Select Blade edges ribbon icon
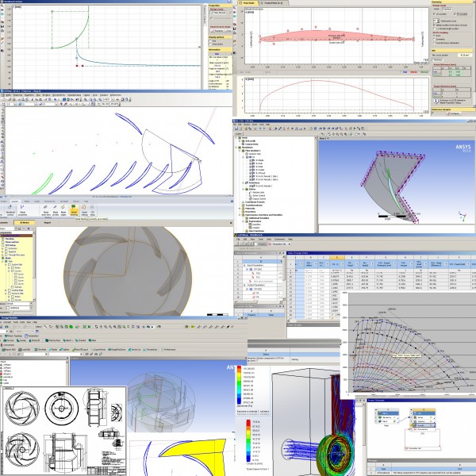This screenshot has height=476, width=476. pos(63,210)
